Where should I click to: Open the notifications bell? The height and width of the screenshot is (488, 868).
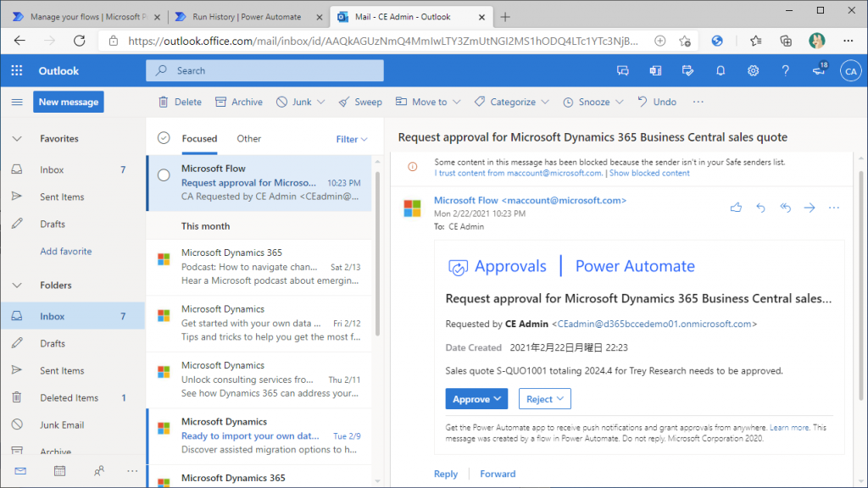point(721,71)
